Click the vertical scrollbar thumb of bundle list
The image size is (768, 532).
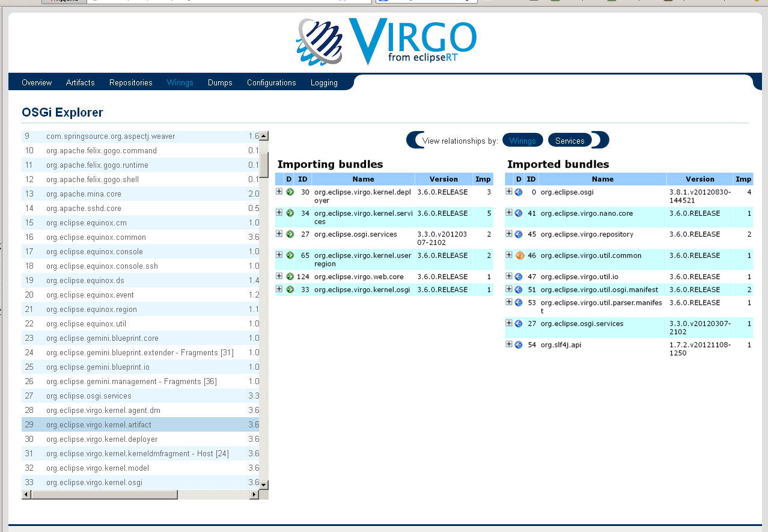coord(264,165)
